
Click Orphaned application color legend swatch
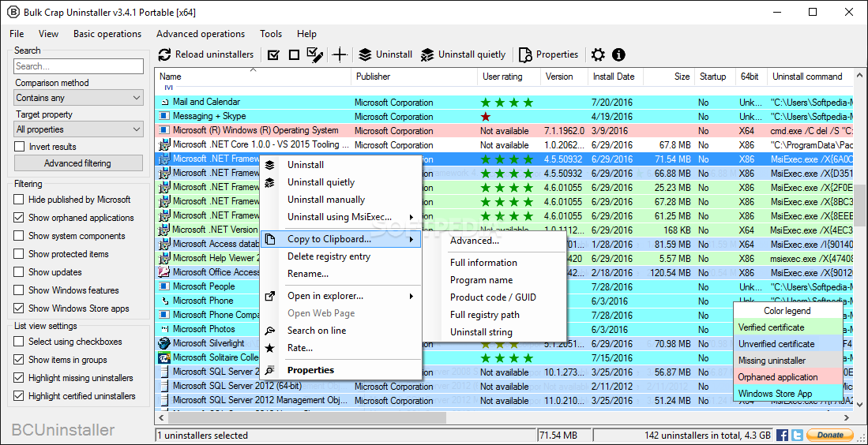(787, 377)
